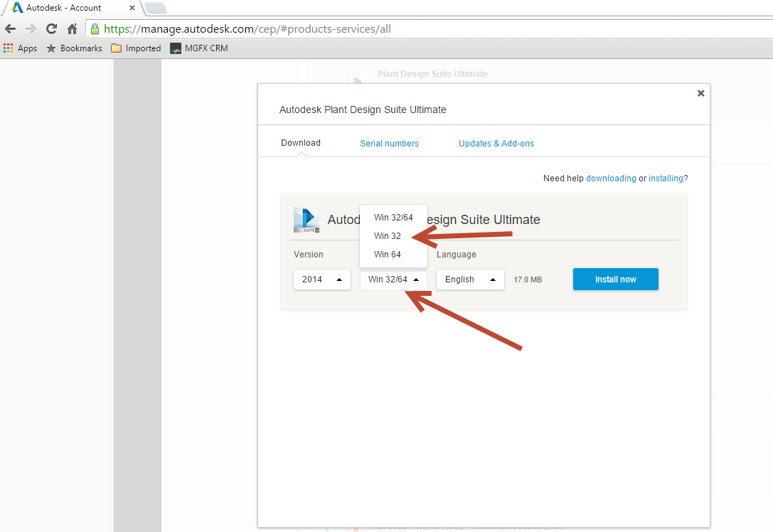Click the 17.0 MB file size text
Screen dimensions: 773x532
528,280
